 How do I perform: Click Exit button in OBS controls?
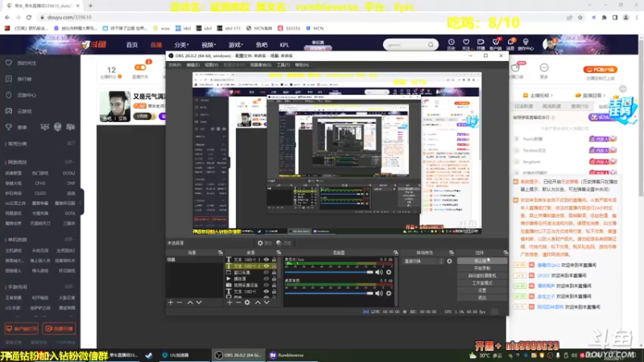(x=481, y=298)
